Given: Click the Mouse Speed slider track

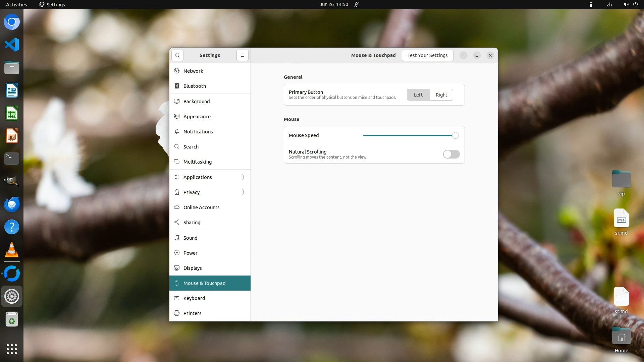Looking at the screenshot, I should pos(408,135).
